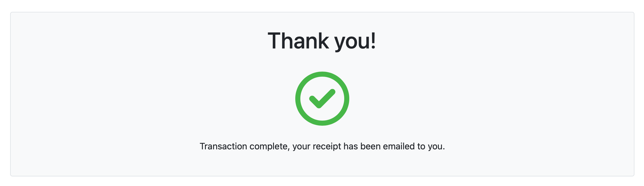Click the empty card area right of the checkmark
This screenshot has width=644, height=186.
[478, 99]
